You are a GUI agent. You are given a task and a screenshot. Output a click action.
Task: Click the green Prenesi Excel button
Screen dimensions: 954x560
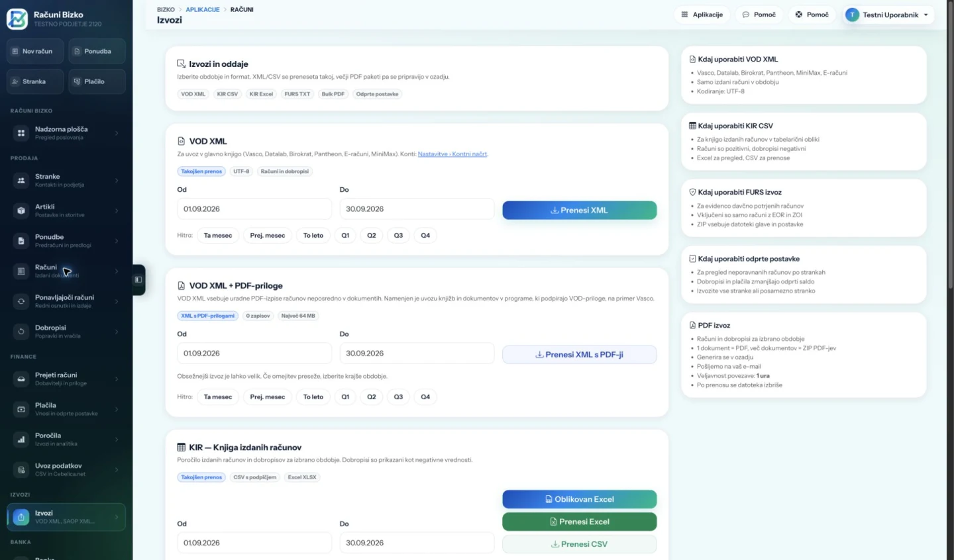(580, 522)
